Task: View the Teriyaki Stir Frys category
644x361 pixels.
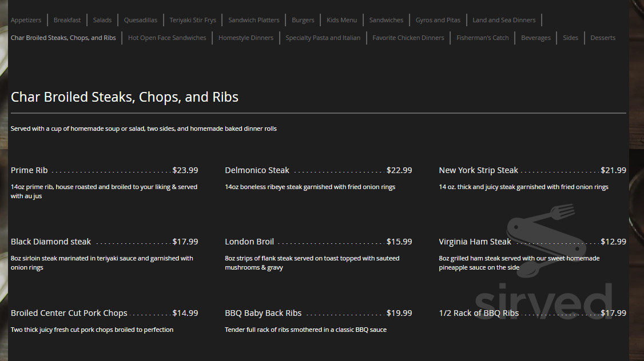Action: pos(193,19)
